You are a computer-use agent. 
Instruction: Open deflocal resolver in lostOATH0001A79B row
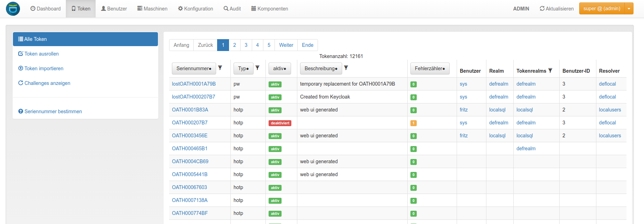coord(608,84)
